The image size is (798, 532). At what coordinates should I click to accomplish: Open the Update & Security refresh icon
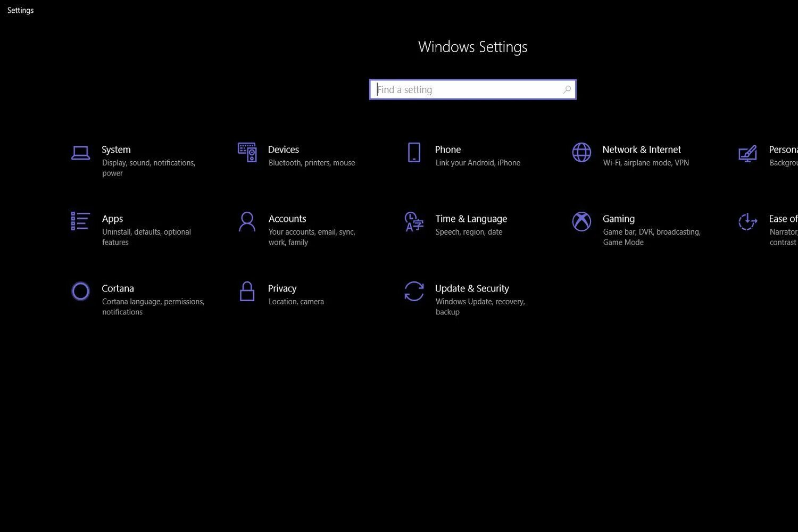[414, 291]
